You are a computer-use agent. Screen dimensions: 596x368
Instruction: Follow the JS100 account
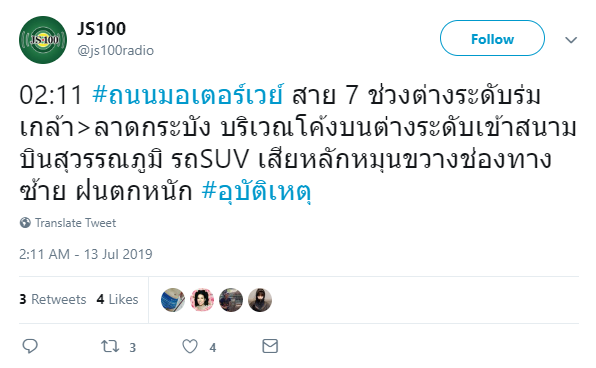point(492,38)
